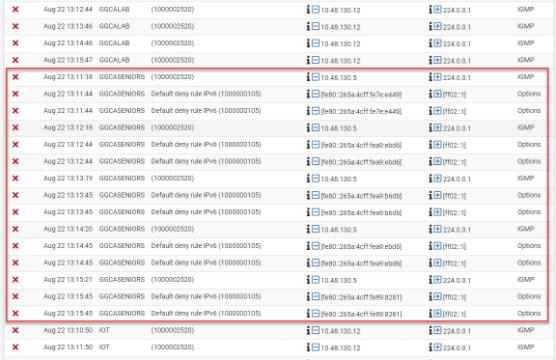Viewport: 556px width, 360px height.
Task: Click the red X on IOT 13:10:50 row
Action: pos(15,330)
